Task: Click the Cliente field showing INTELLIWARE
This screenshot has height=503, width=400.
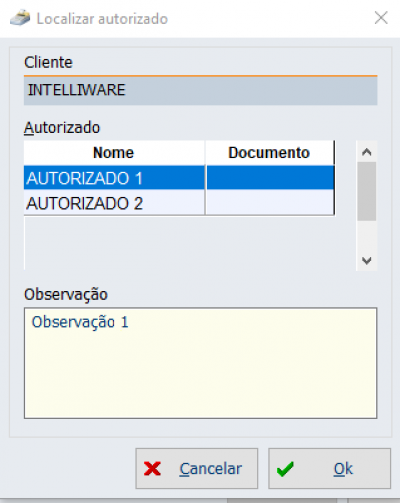Action: click(x=200, y=90)
